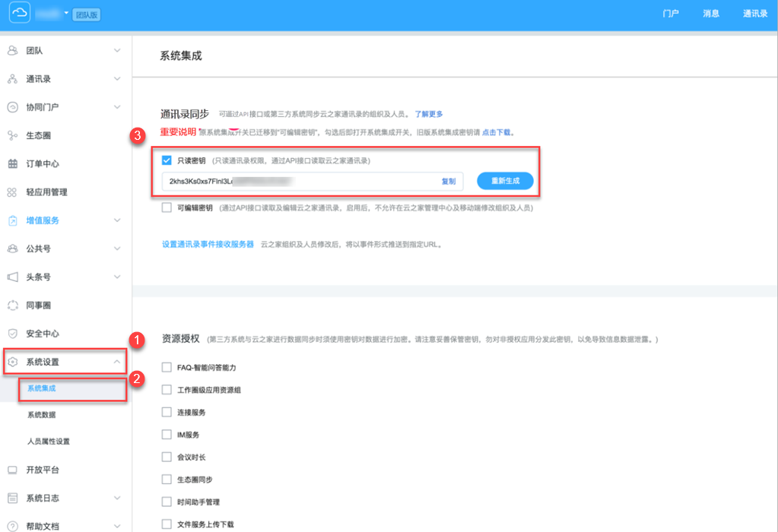Click the 重新生成 button
This screenshot has width=778, height=532.
click(x=505, y=181)
